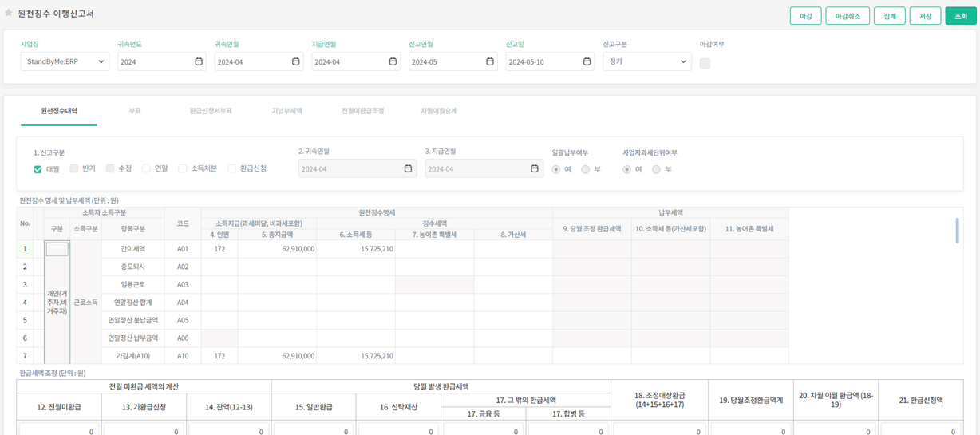Uncheck the 매월 checkbox
The width and height of the screenshot is (980, 435).
(x=38, y=169)
